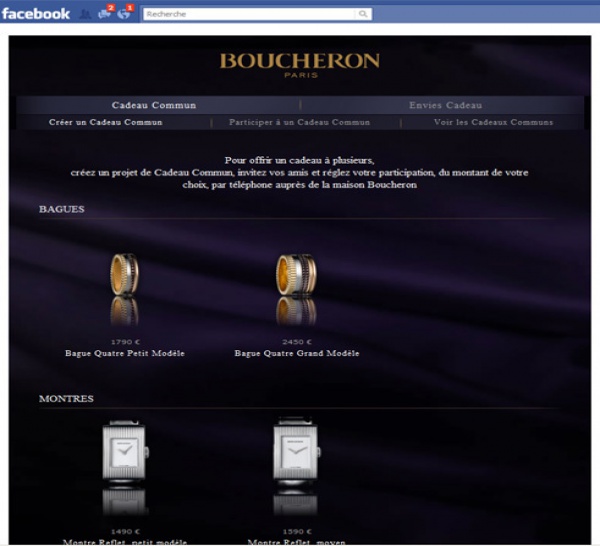The height and width of the screenshot is (546, 600).
Task: Click the Bague Quatre Grand Modèle ring image
Action: pyautogui.click(x=297, y=275)
